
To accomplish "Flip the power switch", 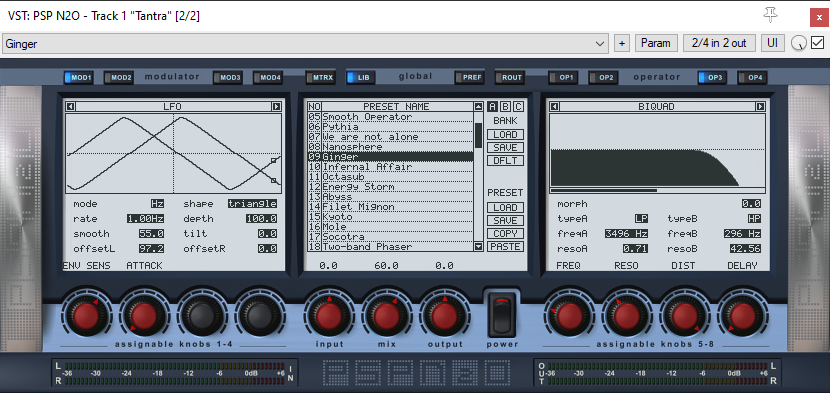I will pyautogui.click(x=502, y=315).
